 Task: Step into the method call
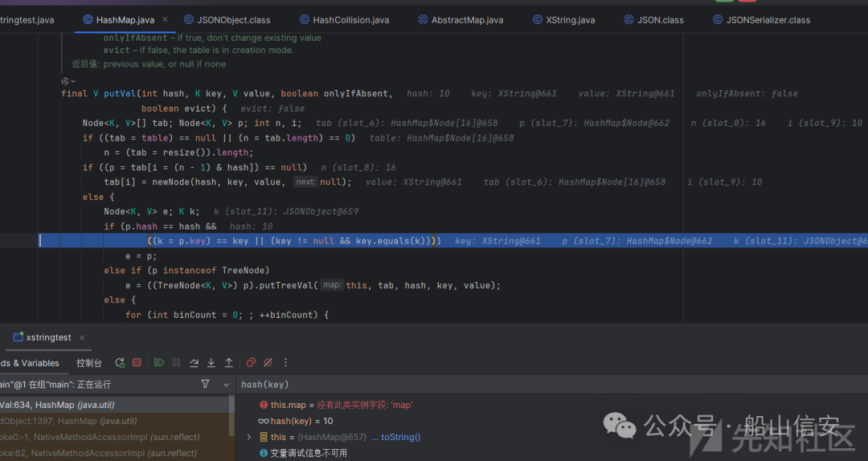[x=211, y=362]
